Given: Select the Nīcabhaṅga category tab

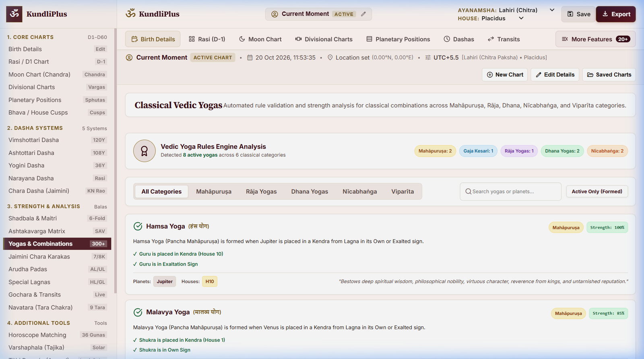Looking at the screenshot, I should [360, 192].
